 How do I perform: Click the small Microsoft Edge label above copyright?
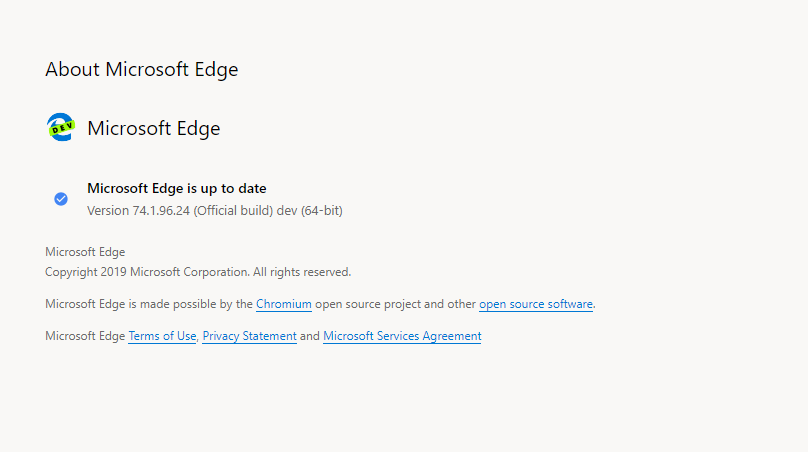coord(85,252)
